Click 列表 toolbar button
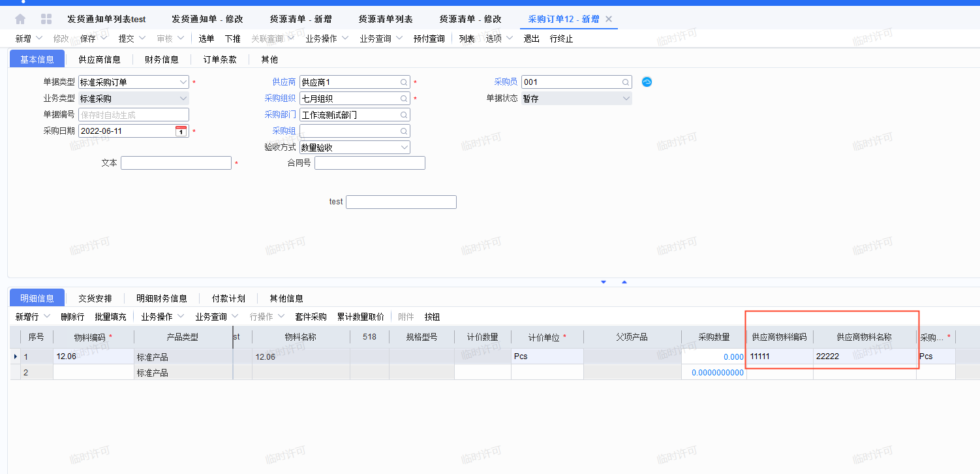Viewport: 980px width, 474px height. click(x=467, y=39)
